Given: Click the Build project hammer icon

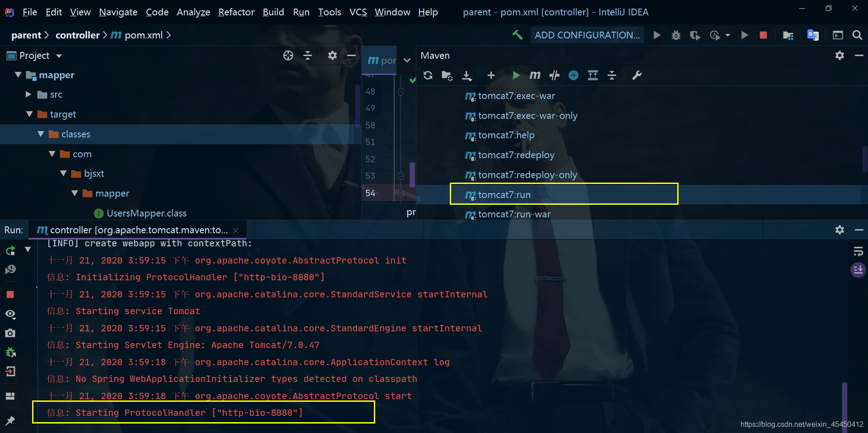Looking at the screenshot, I should coord(517,35).
